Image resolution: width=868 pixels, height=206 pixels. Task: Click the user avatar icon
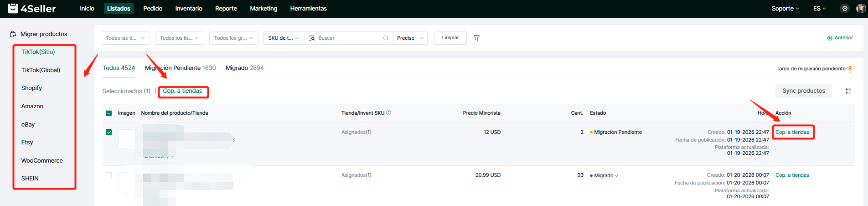[861, 8]
